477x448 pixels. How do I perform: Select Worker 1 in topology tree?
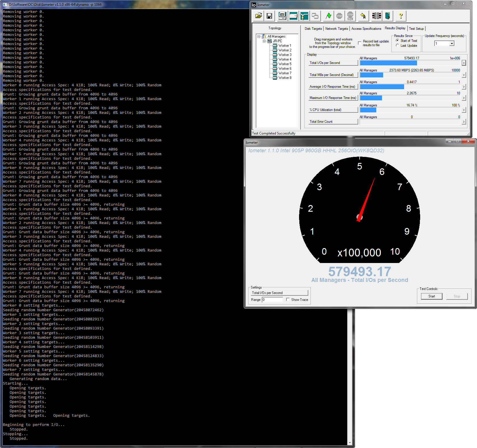coord(285,46)
